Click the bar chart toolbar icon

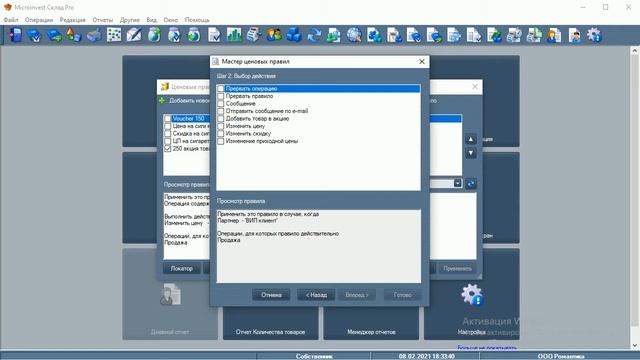[x=234, y=36]
